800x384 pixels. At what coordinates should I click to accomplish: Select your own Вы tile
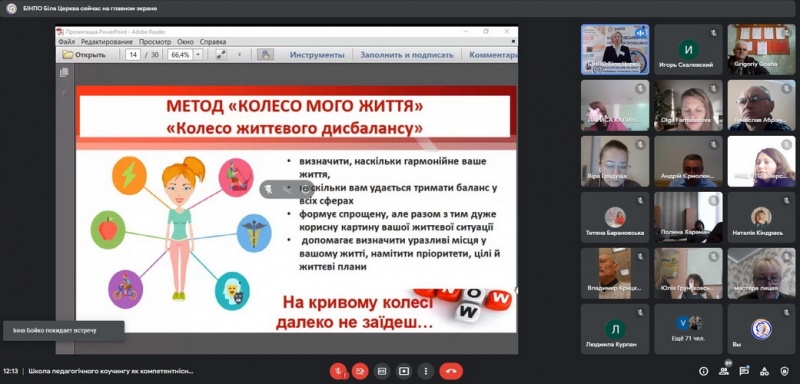[761, 329]
